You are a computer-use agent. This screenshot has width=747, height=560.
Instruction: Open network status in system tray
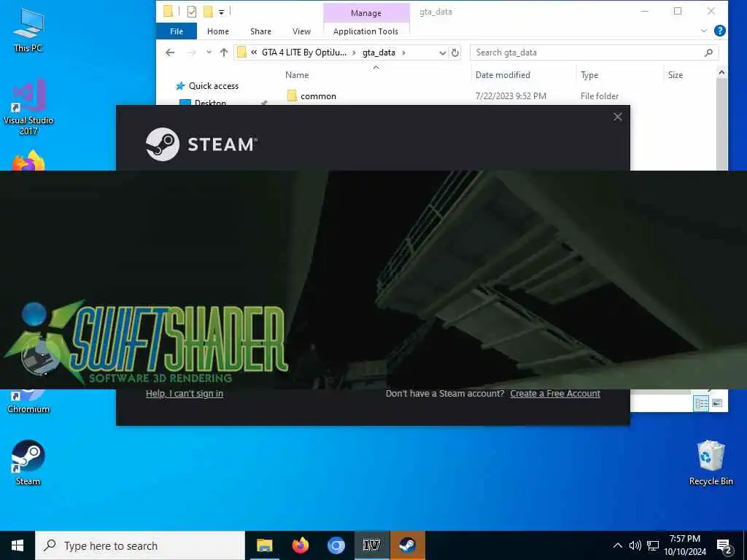coord(653,545)
